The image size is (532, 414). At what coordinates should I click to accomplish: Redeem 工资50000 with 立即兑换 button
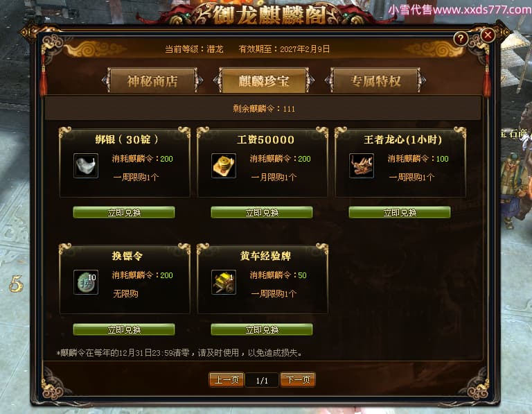262,213
